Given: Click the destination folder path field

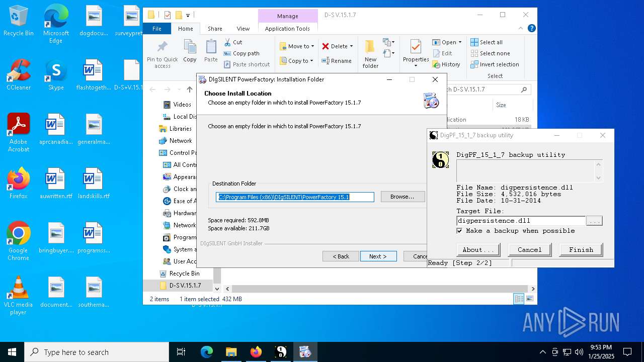Looking at the screenshot, I should pos(295,197).
